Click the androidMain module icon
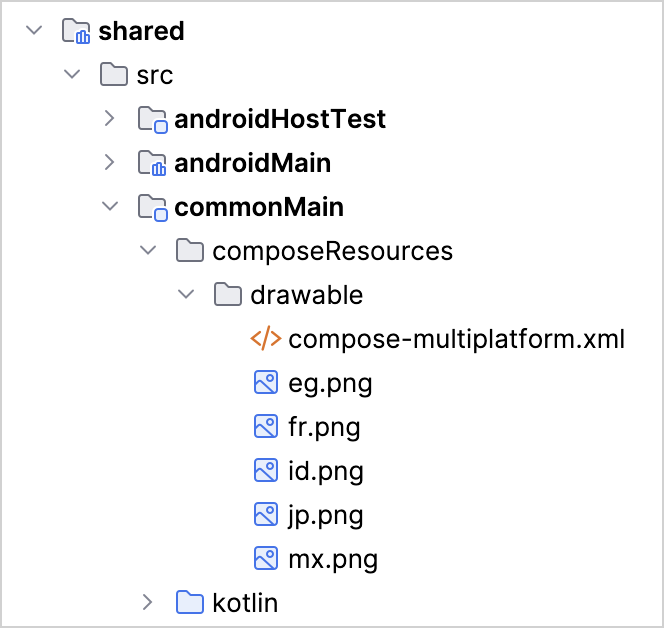Image resolution: width=664 pixels, height=628 pixels. [152, 163]
